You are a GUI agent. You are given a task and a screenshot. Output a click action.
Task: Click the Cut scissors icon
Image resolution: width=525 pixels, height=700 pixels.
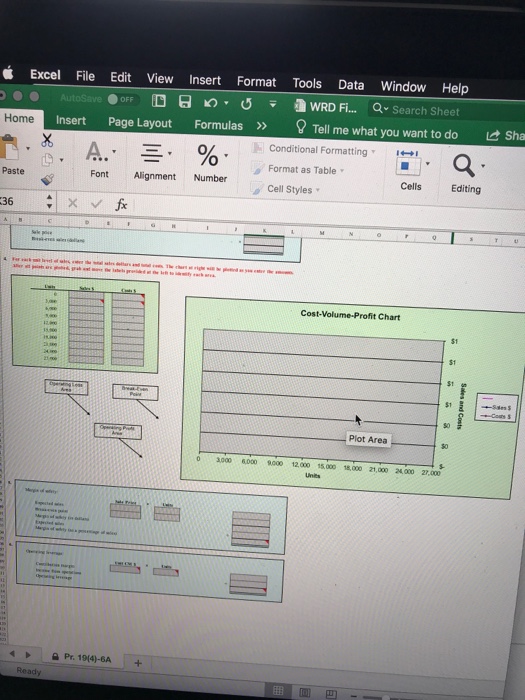click(x=47, y=140)
